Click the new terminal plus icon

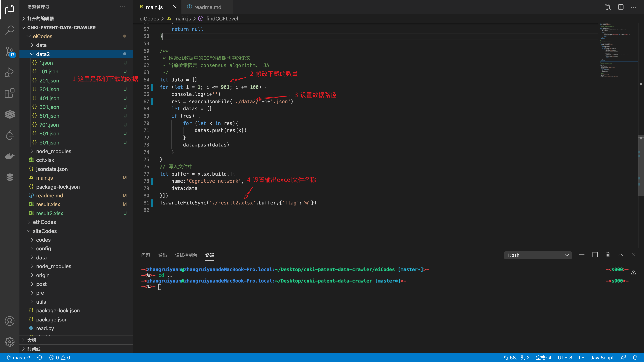[581, 255]
